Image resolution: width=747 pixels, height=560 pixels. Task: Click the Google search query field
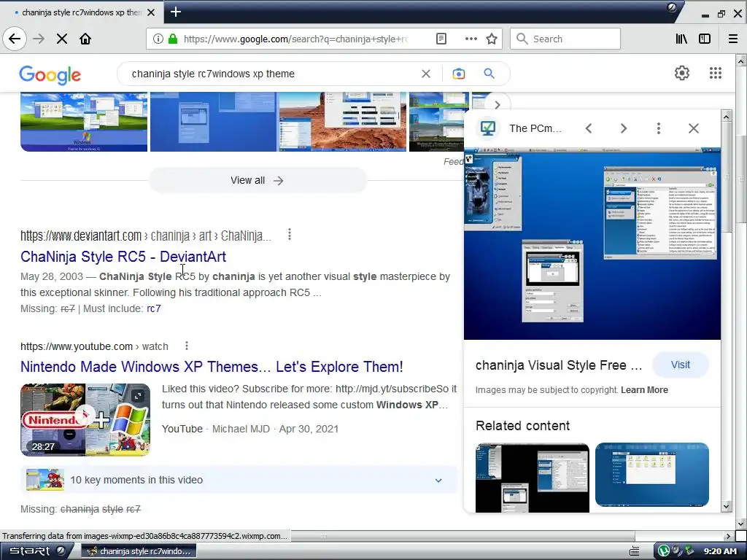pyautogui.click(x=271, y=74)
